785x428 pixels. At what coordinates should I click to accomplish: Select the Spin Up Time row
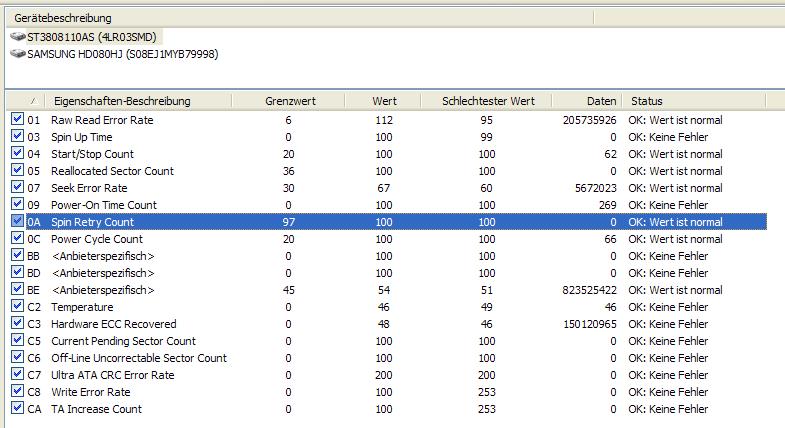pos(388,137)
